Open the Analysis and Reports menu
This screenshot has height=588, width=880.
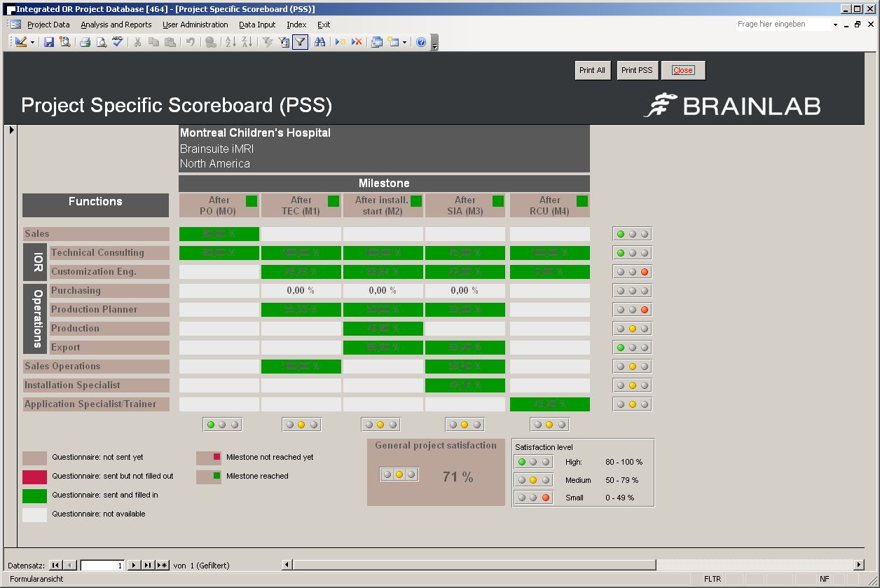click(116, 25)
